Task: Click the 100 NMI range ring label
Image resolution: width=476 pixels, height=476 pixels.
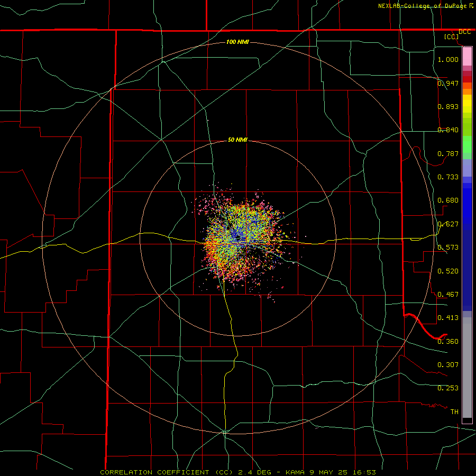Action: (x=237, y=42)
